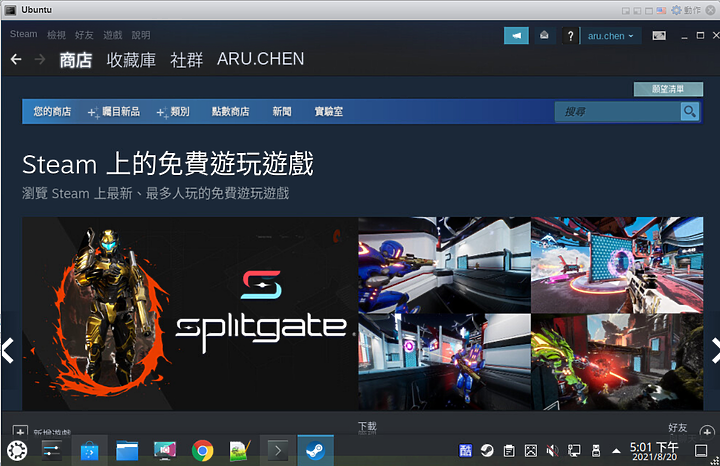
Task: Click the Steam system tray icon
Action: [x=487, y=451]
